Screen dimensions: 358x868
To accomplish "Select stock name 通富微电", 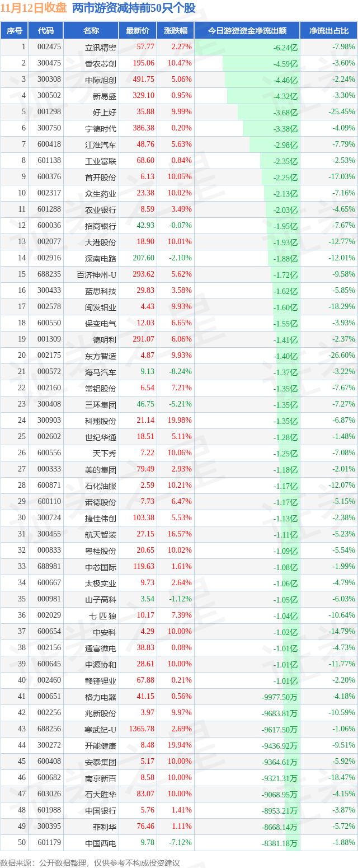I will point(101,648).
